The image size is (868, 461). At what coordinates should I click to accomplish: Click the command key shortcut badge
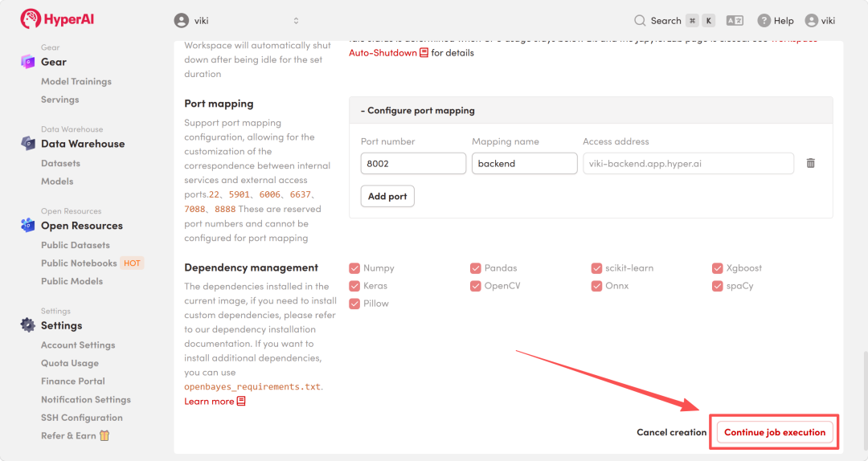tap(692, 20)
